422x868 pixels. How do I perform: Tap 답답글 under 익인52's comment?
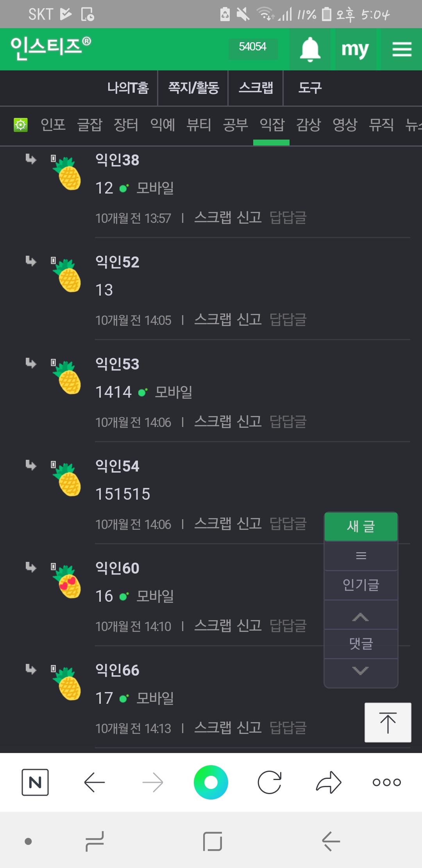coord(288,320)
